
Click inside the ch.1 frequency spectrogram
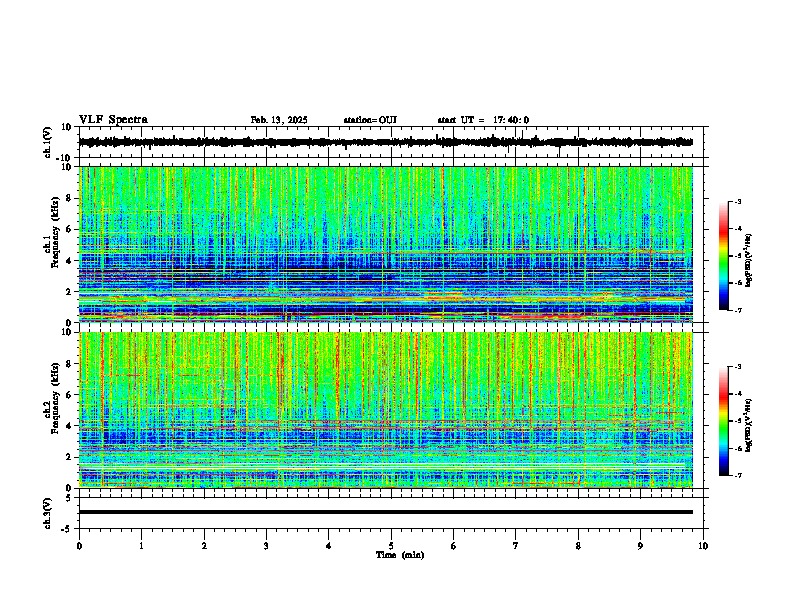[386, 244]
